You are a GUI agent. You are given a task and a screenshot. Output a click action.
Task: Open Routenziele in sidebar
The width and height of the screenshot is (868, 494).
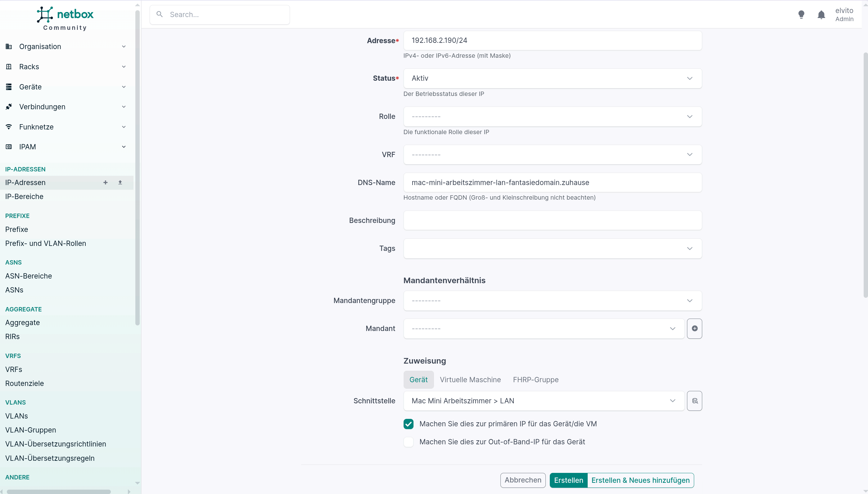point(25,383)
